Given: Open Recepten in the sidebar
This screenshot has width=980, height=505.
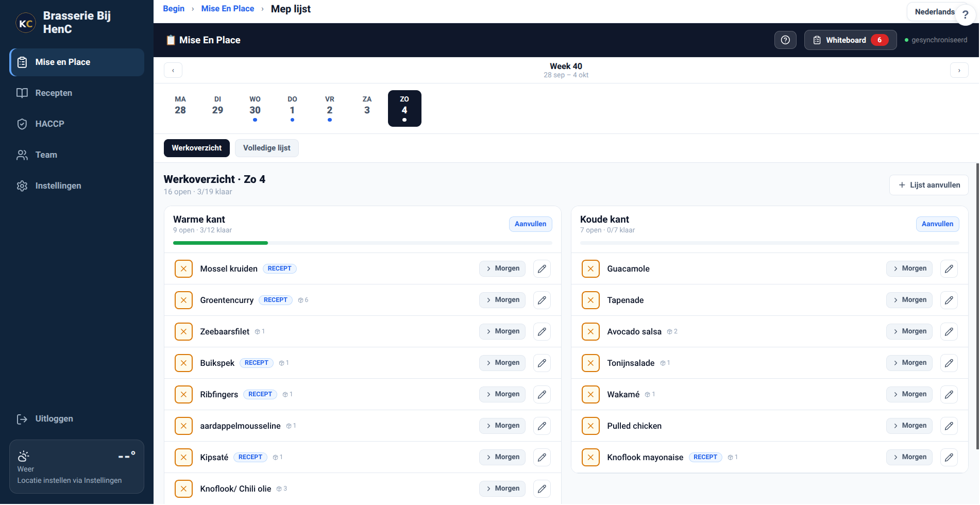Looking at the screenshot, I should pos(77,93).
